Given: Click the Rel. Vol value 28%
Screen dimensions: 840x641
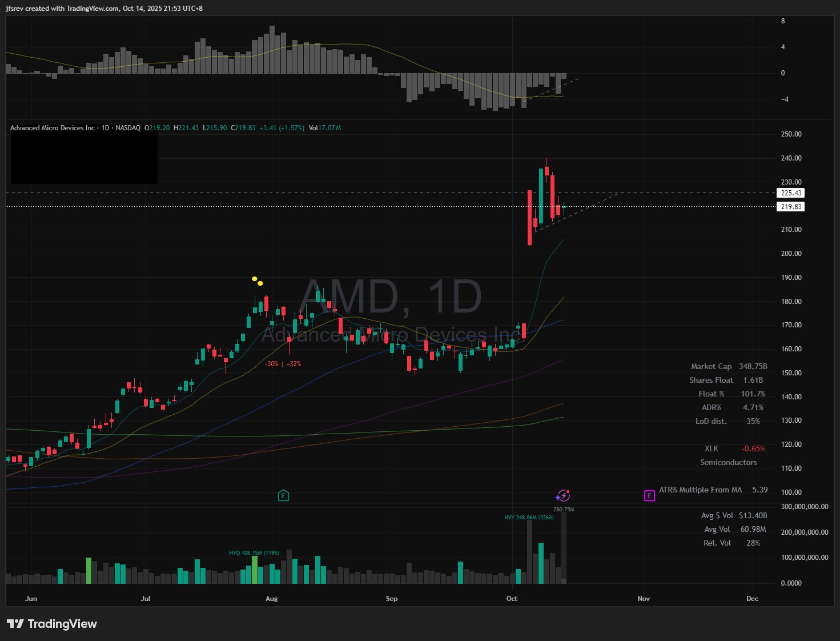Looking at the screenshot, I should point(753,543).
